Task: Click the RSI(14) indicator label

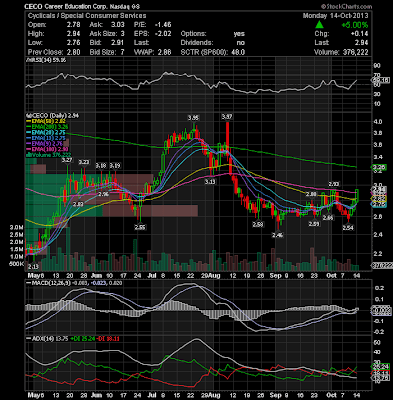Action: [47, 60]
